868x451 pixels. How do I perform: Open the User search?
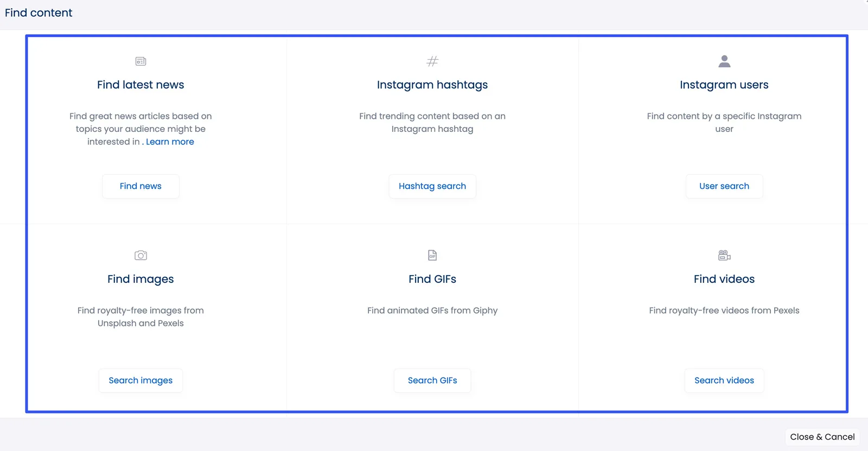(724, 186)
